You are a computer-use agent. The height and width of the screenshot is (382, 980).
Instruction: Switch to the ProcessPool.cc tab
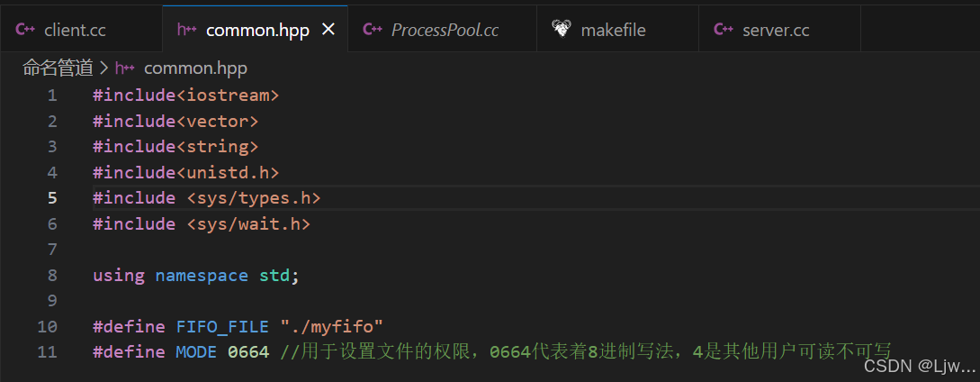pyautogui.click(x=443, y=30)
